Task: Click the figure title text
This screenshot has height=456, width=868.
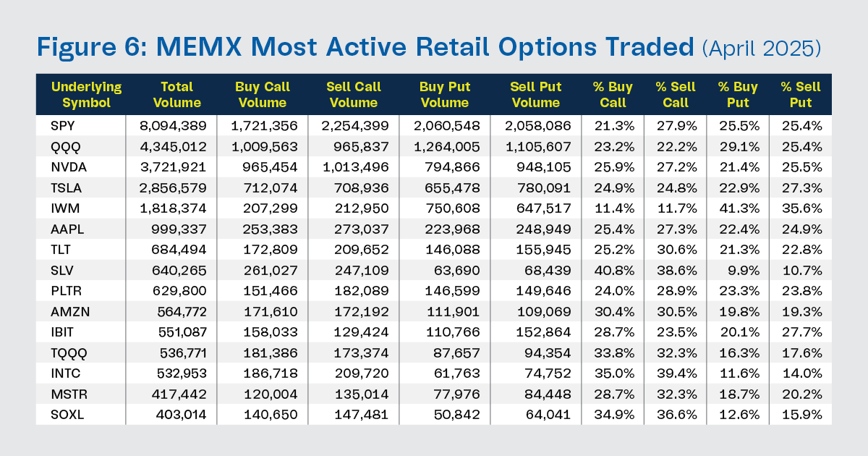Action: 367,47
